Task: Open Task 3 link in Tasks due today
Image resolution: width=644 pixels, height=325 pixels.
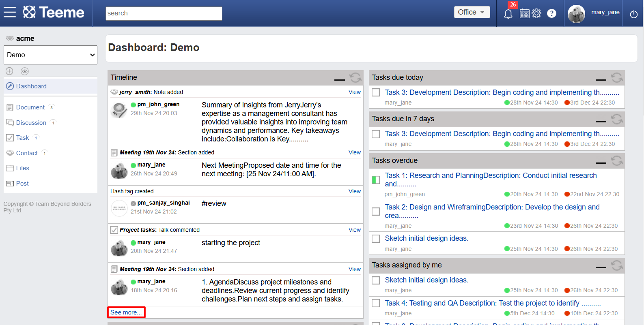Action: (502, 92)
